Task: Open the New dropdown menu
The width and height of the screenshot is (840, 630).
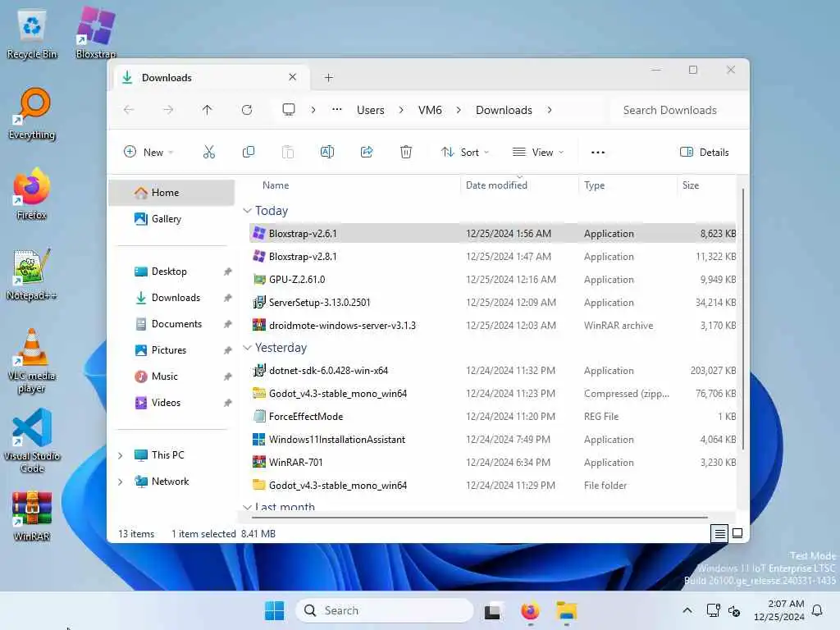Action: pos(148,152)
